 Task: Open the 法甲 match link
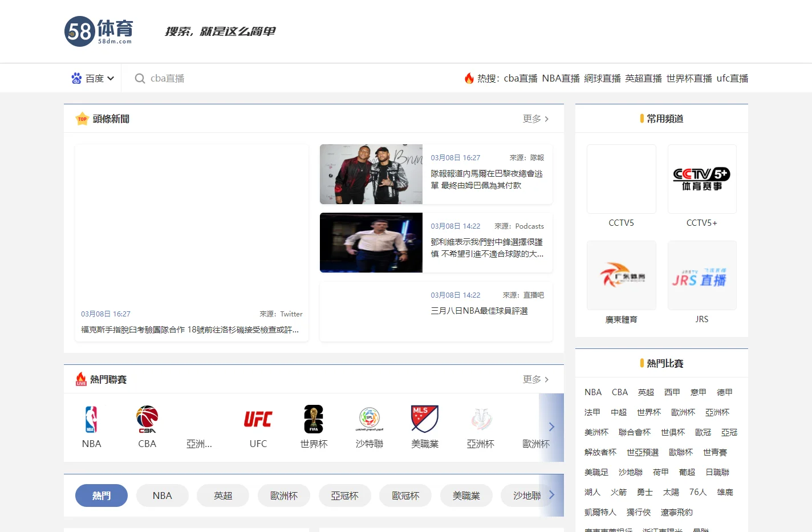[x=592, y=412]
